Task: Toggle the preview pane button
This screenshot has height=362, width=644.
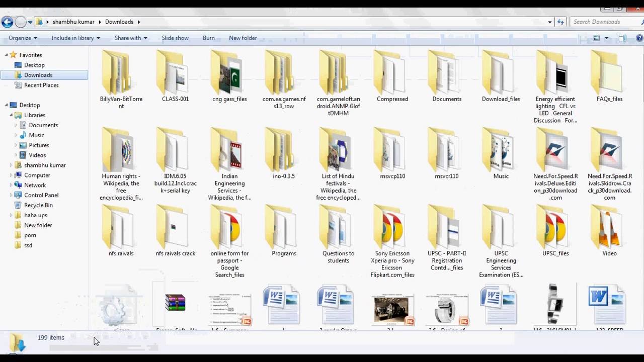Action: [x=622, y=38]
